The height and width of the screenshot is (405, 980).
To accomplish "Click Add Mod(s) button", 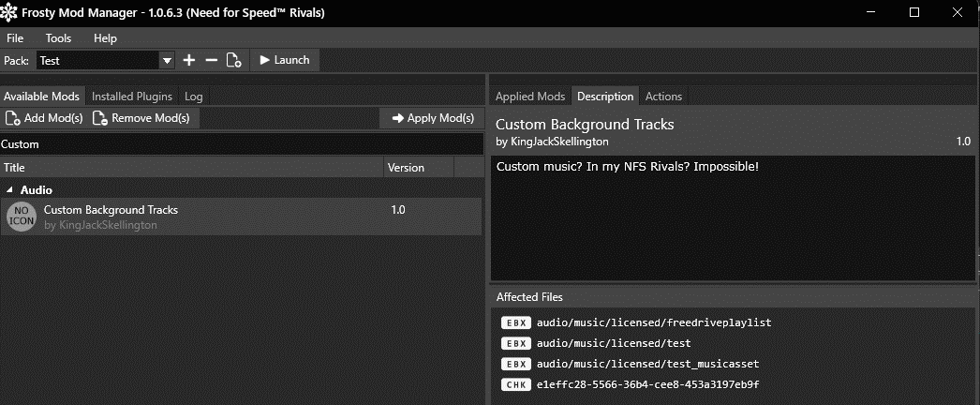I will (44, 118).
